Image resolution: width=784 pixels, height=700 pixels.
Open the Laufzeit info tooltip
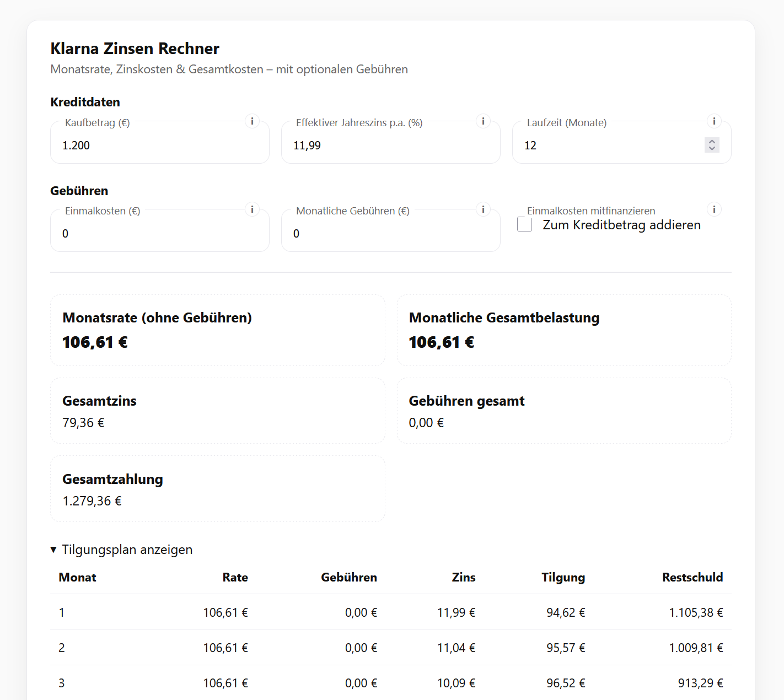click(714, 121)
